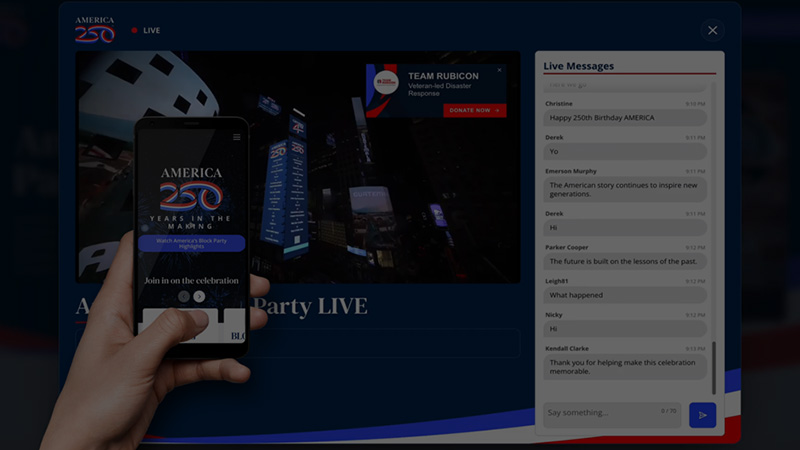Click the red LIVE indicator
The width and height of the screenshot is (800, 450).
[x=146, y=31]
